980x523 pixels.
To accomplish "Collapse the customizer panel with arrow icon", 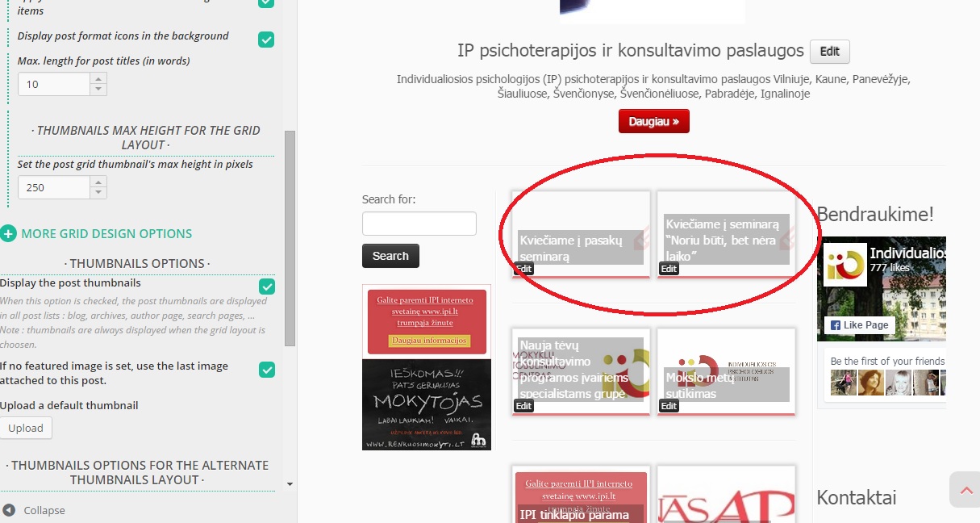I will (x=9, y=510).
